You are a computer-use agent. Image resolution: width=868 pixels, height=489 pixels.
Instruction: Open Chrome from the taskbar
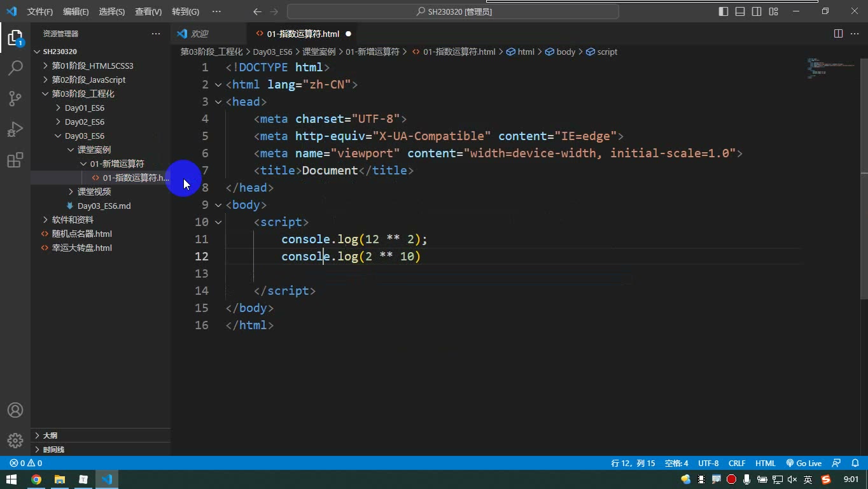36,479
